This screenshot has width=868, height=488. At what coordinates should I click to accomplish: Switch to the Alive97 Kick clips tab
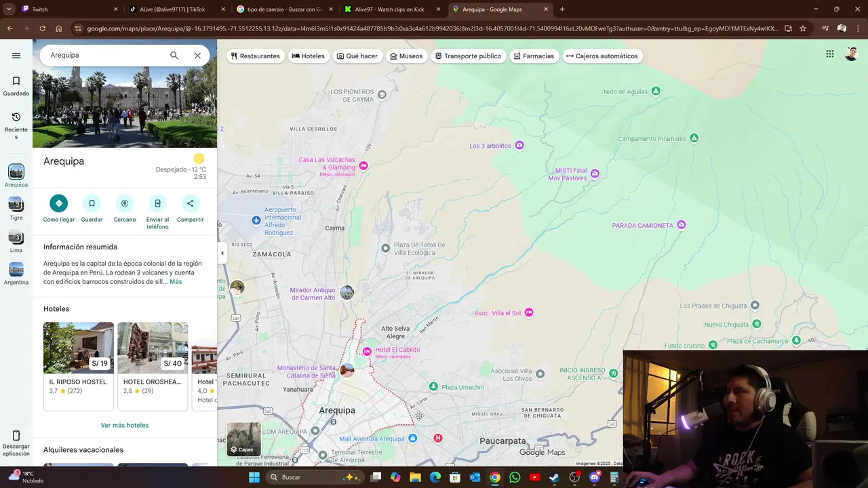[x=391, y=9]
